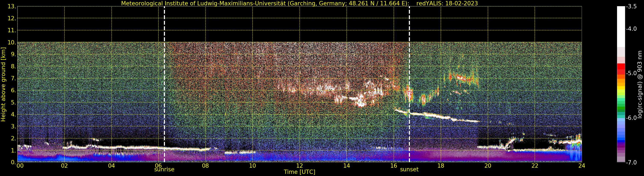Click time-axis tick label 22

coord(535,166)
